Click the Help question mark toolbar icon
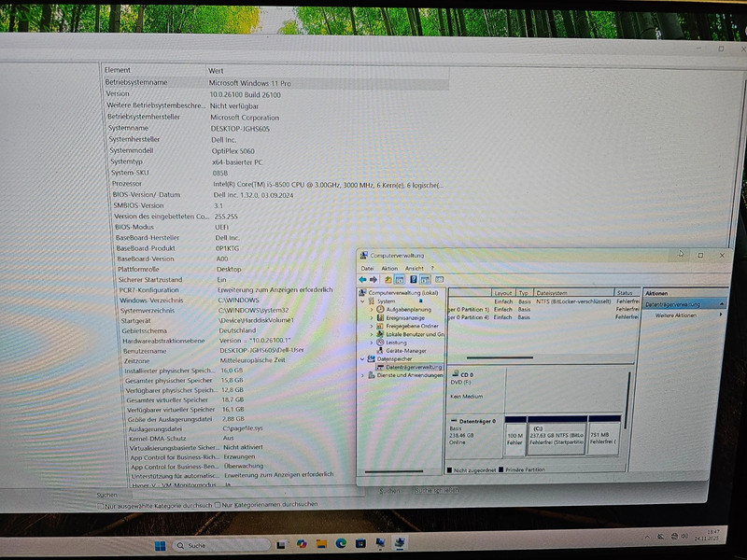747x560 pixels. pos(413,279)
